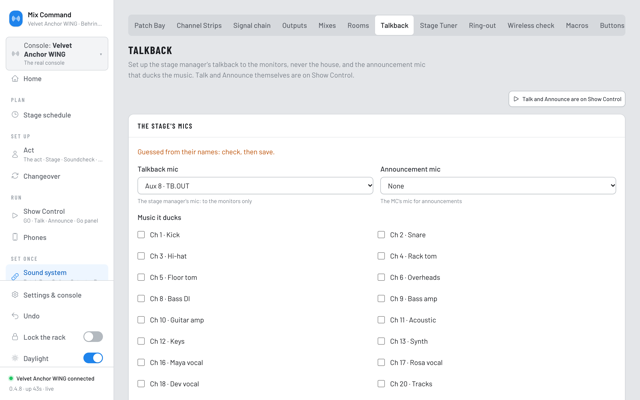The width and height of the screenshot is (640, 400).
Task: Enable ducking for Ch 16 - Maya vocal
Action: point(141,362)
